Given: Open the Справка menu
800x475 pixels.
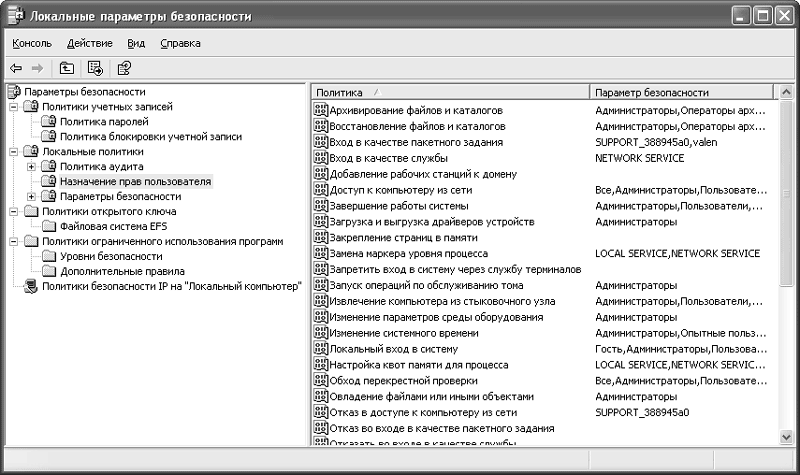Looking at the screenshot, I should 180,43.
